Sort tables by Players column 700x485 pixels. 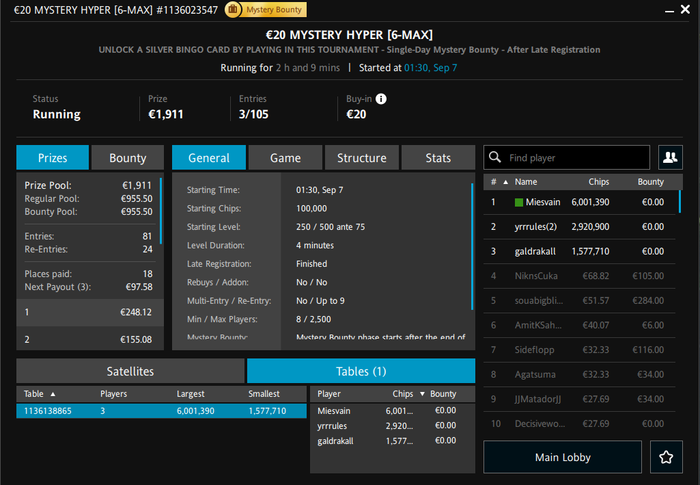(113, 394)
